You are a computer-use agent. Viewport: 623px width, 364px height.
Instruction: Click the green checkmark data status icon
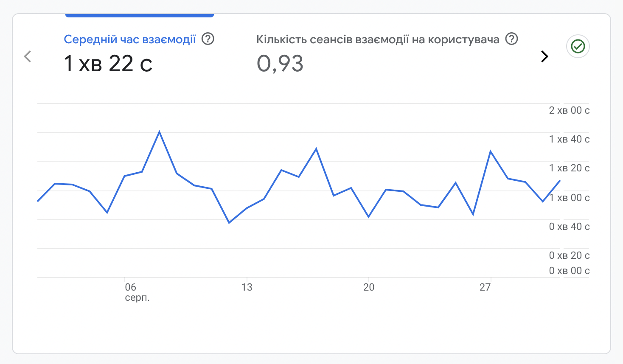(x=578, y=46)
